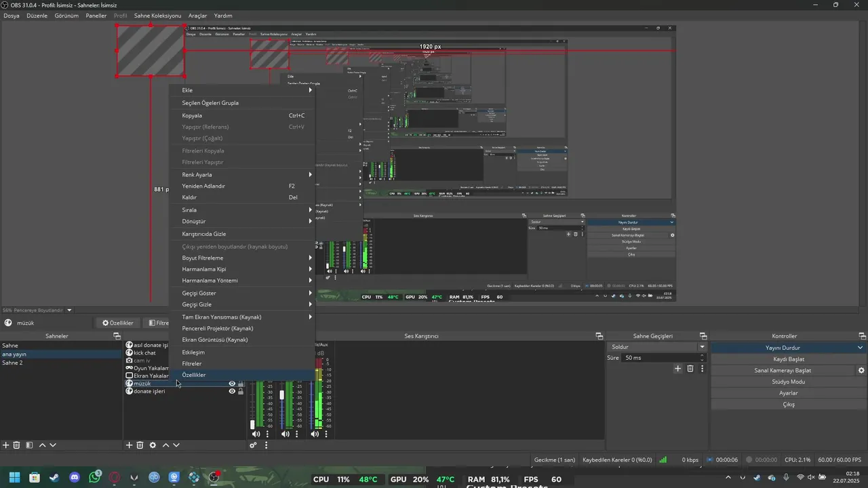This screenshot has width=868, height=488.
Task: Open the Sahne Koleksiyonu menu
Action: pos(157,16)
